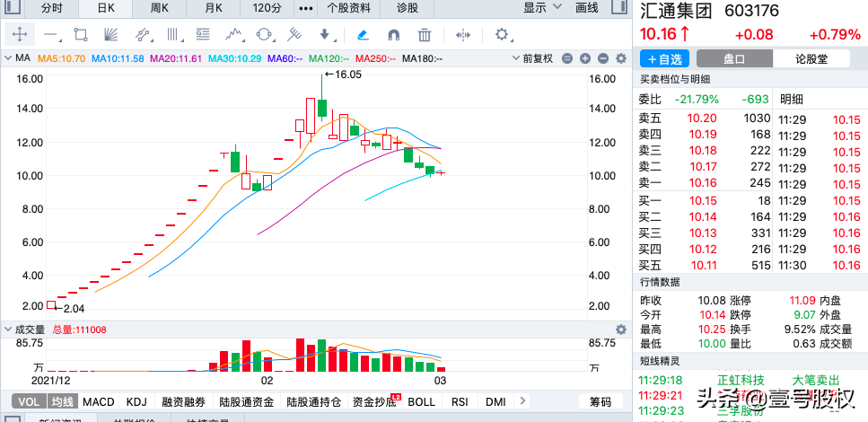Toggle the 画线 drawing mode

(586, 8)
